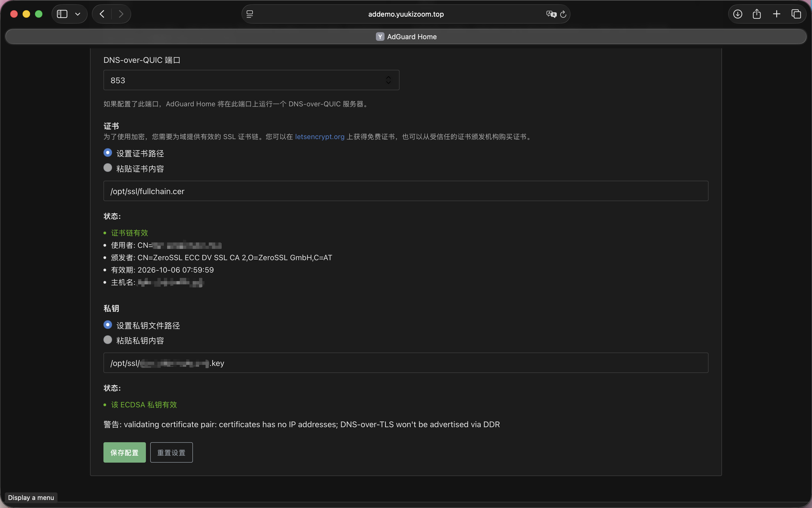Image resolution: width=812 pixels, height=508 pixels.
Task: Open the share sheet icon
Action: pyautogui.click(x=757, y=14)
